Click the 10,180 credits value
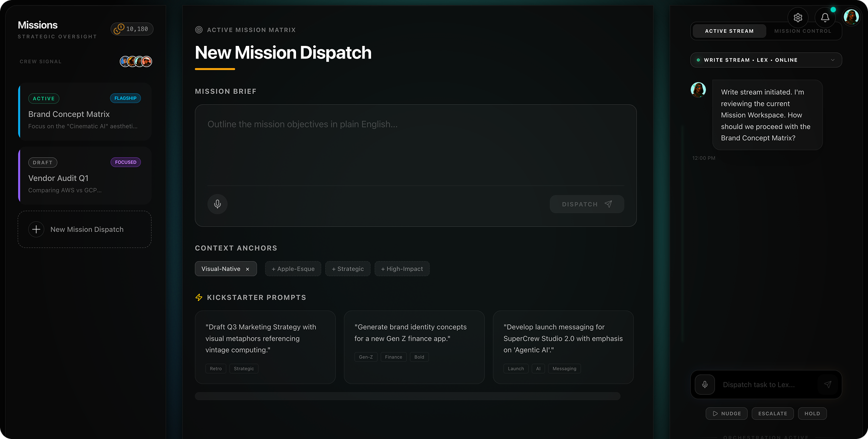The height and width of the screenshot is (439, 868). tap(137, 29)
